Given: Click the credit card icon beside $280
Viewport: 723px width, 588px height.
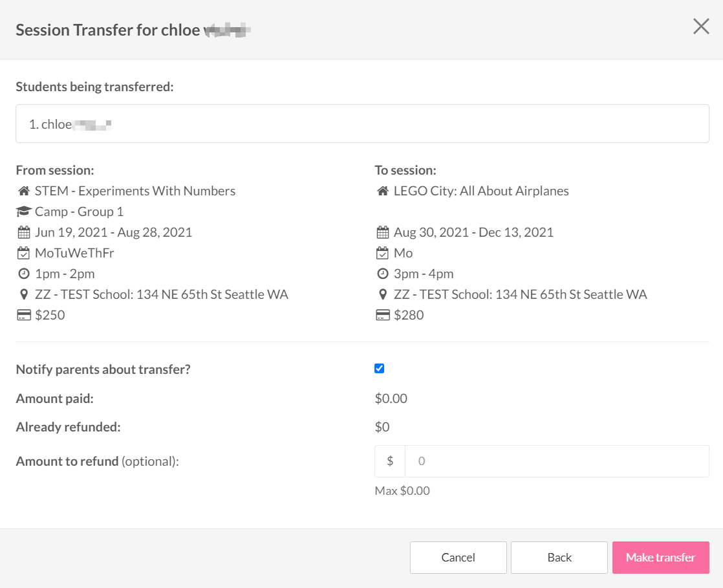Looking at the screenshot, I should click(x=383, y=315).
